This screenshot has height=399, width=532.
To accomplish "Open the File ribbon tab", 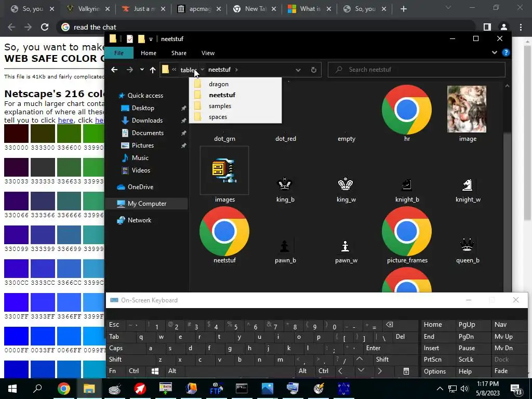I will click(x=119, y=53).
